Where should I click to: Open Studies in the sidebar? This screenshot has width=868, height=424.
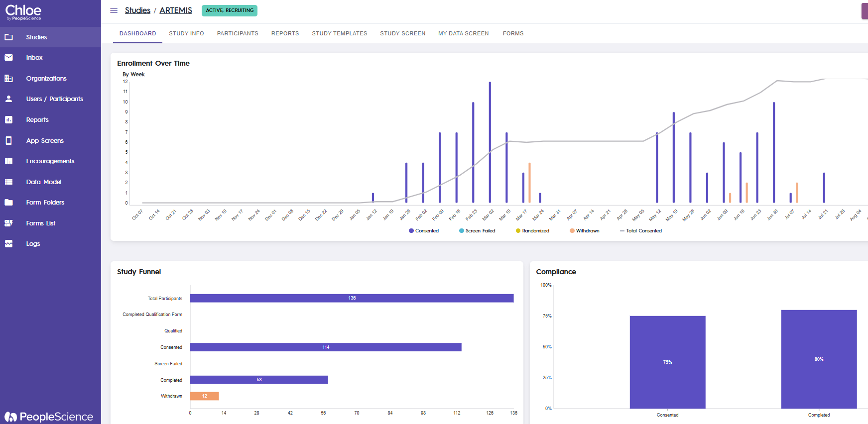[x=50, y=37]
